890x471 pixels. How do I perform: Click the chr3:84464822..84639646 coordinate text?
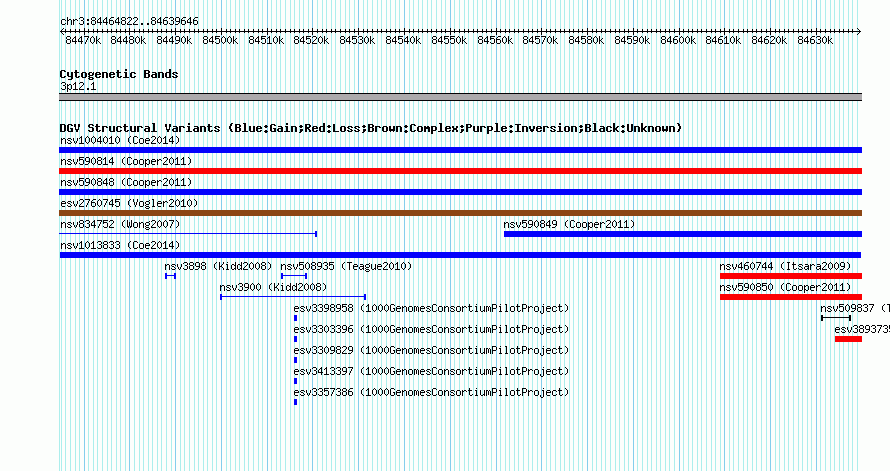129,22
